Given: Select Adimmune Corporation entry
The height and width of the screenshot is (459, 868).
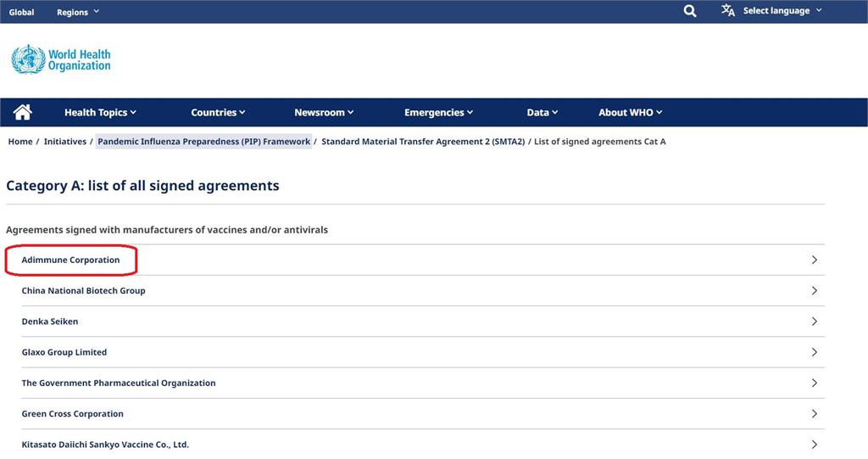Looking at the screenshot, I should (x=70, y=260).
